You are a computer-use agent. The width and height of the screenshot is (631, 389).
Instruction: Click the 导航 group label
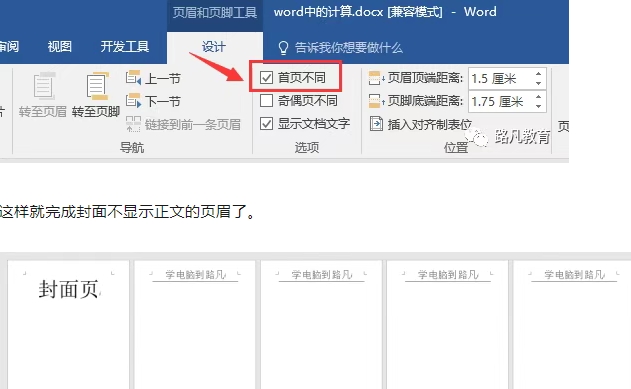(x=132, y=147)
